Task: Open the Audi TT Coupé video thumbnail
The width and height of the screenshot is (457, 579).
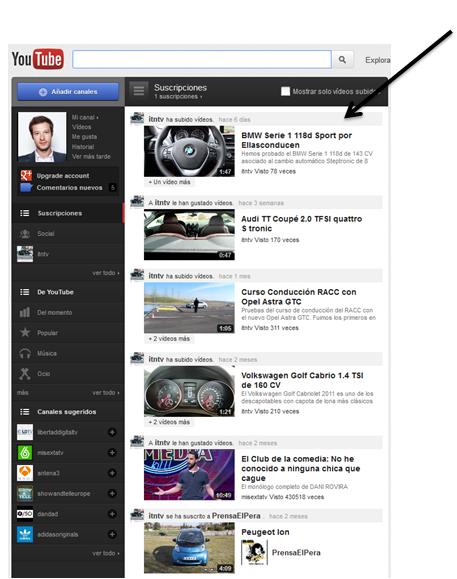Action: point(189,234)
